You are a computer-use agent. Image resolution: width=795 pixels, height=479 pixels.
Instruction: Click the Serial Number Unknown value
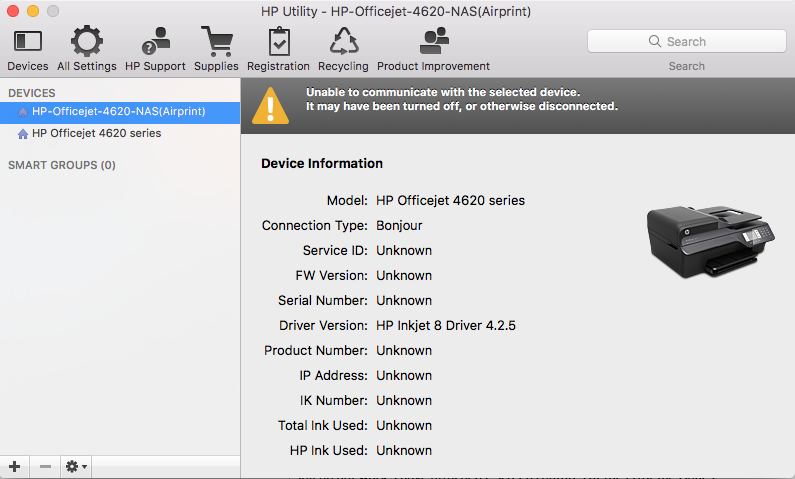[x=404, y=301]
